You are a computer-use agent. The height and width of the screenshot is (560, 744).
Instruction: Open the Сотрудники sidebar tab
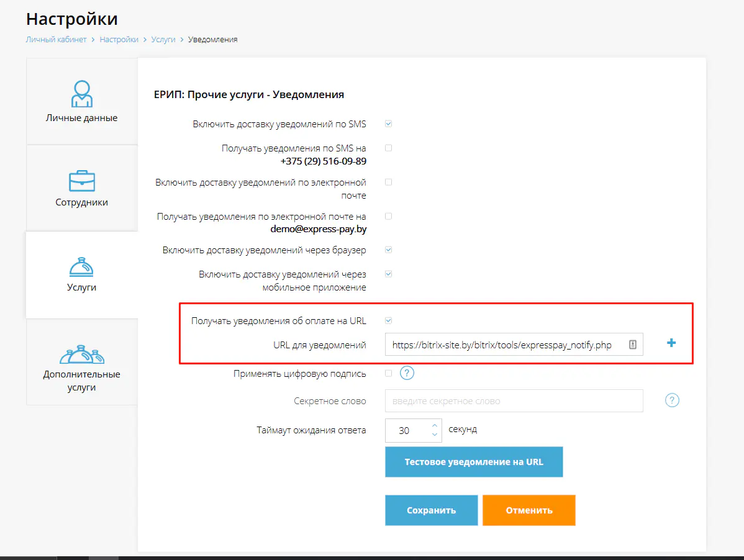[81, 202]
